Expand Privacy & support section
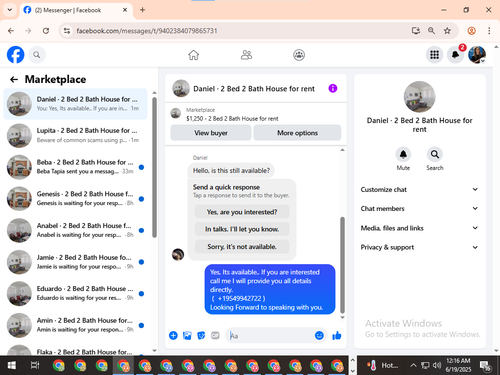 click(x=419, y=247)
